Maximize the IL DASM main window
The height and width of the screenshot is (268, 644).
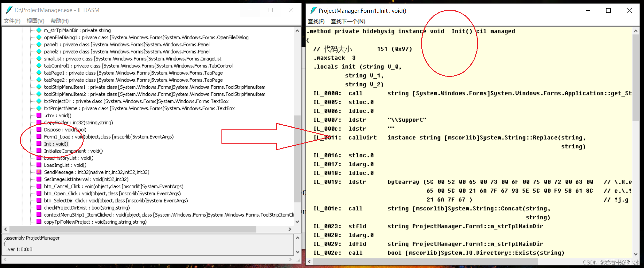pos(270,10)
